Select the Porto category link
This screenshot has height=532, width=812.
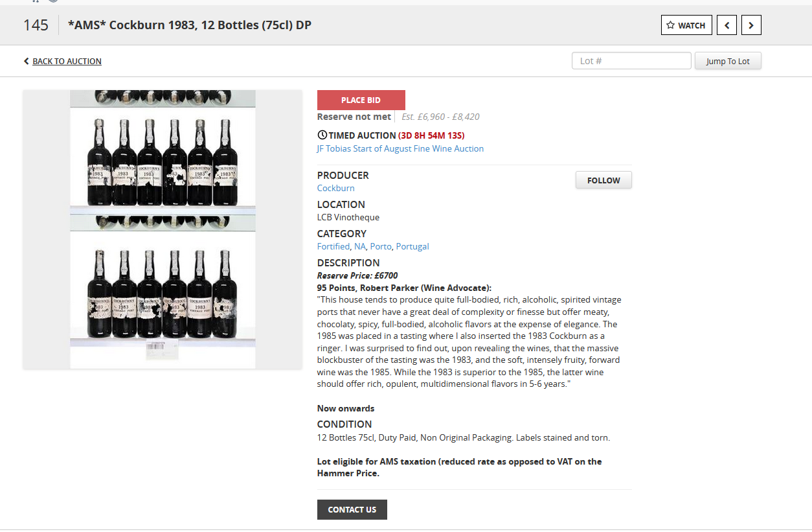381,246
